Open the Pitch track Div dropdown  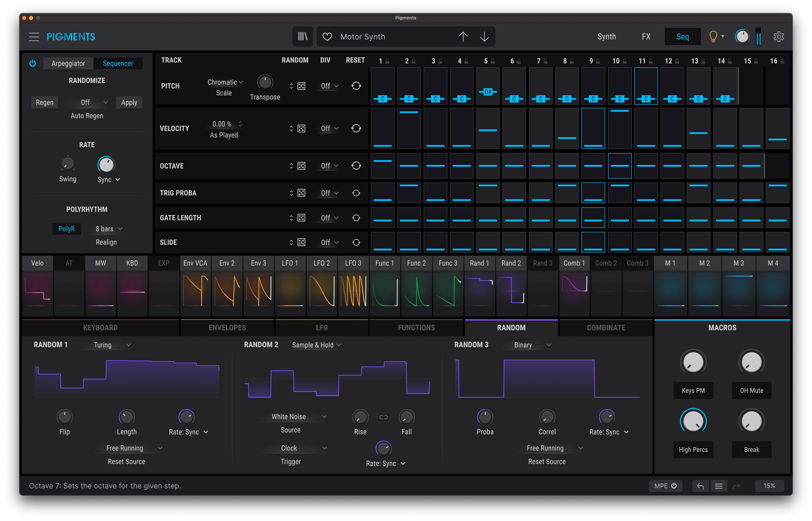pyautogui.click(x=329, y=86)
